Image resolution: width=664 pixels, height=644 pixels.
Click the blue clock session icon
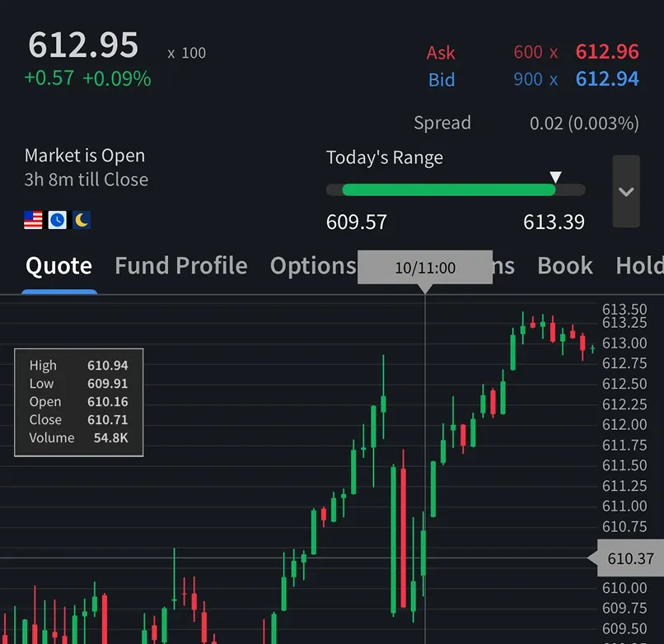pos(57,220)
